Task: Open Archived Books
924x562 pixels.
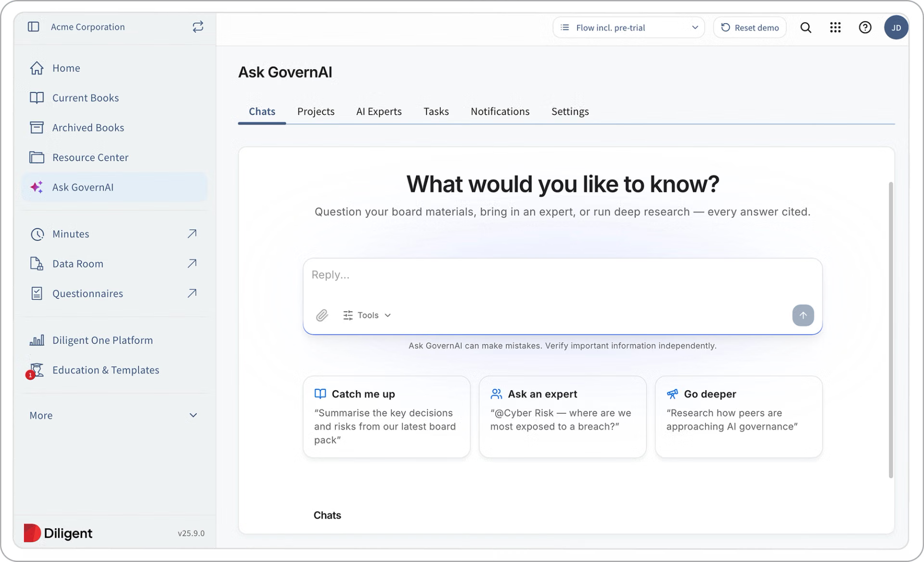Action: [x=115, y=128]
